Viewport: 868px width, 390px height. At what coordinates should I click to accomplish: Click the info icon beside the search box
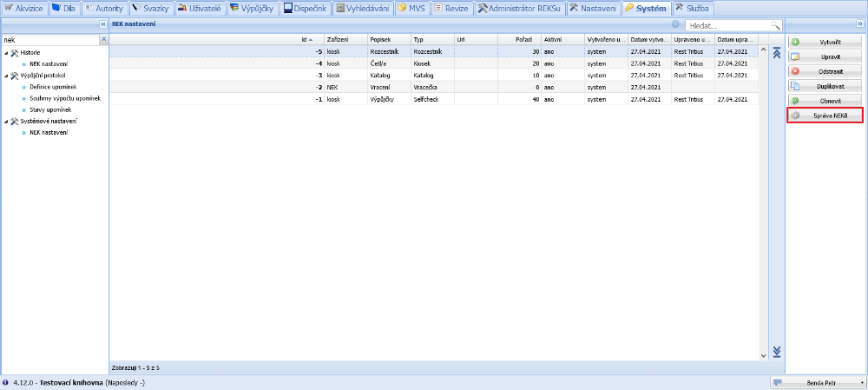(675, 24)
